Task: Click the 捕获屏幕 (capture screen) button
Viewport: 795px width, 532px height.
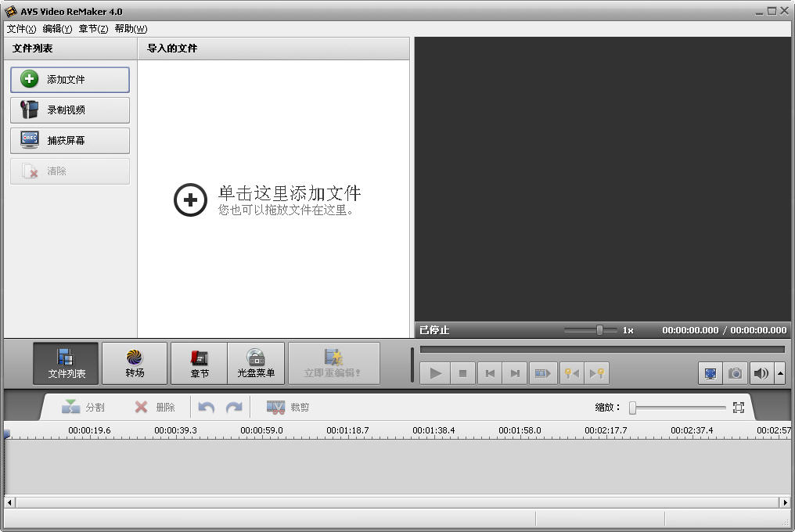Action: pyautogui.click(x=69, y=140)
